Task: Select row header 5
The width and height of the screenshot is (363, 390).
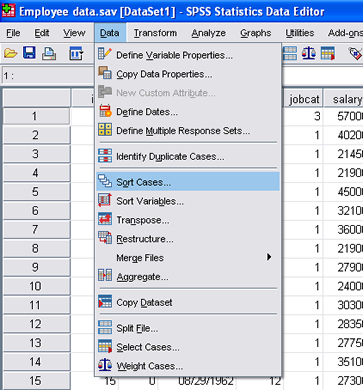Action: [36, 192]
